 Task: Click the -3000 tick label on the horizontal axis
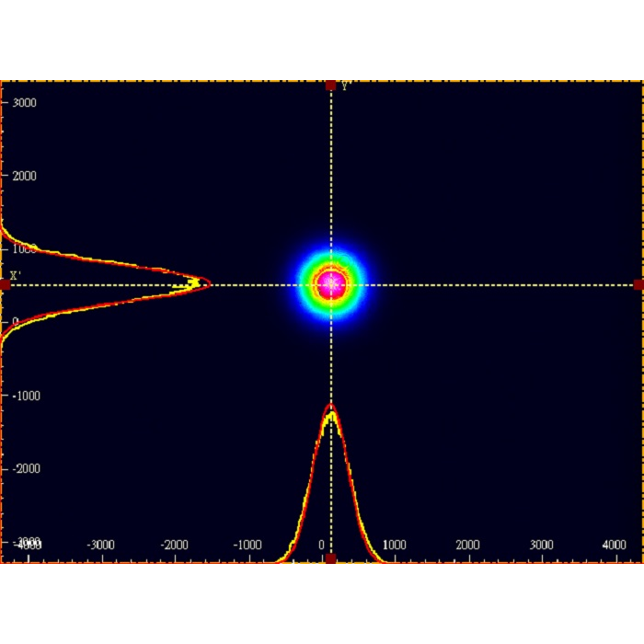click(x=99, y=546)
